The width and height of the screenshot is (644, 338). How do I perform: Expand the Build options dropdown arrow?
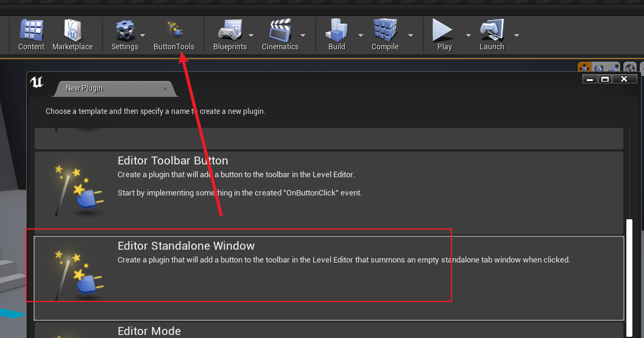coord(361,35)
